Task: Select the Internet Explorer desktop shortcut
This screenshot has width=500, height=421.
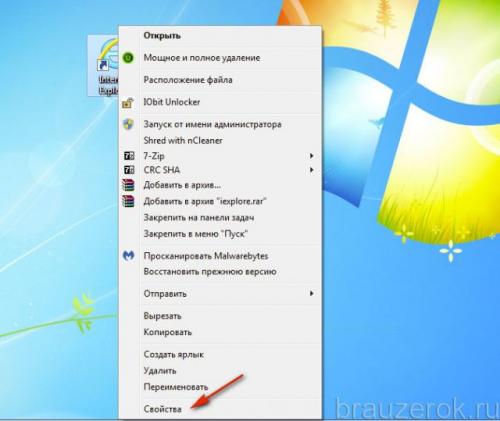Action: (x=104, y=66)
